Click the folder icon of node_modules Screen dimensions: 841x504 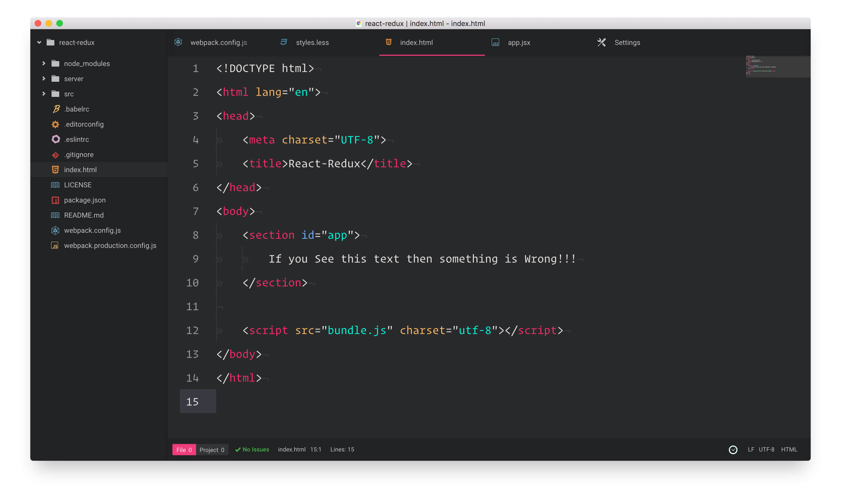click(x=56, y=64)
